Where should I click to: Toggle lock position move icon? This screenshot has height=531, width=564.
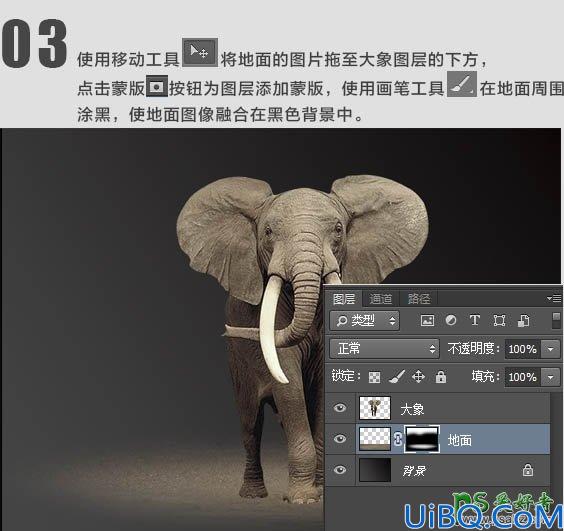[418, 377]
